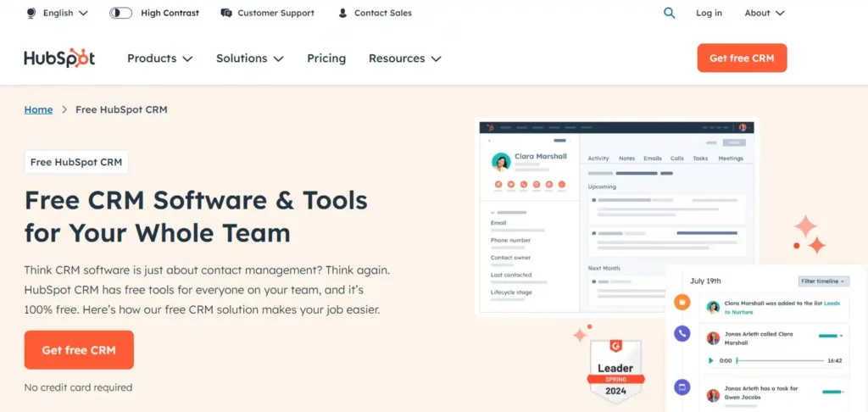Screen dimensions: 868x412
Task: Open Leads to Nurture list link
Action: click(x=783, y=308)
